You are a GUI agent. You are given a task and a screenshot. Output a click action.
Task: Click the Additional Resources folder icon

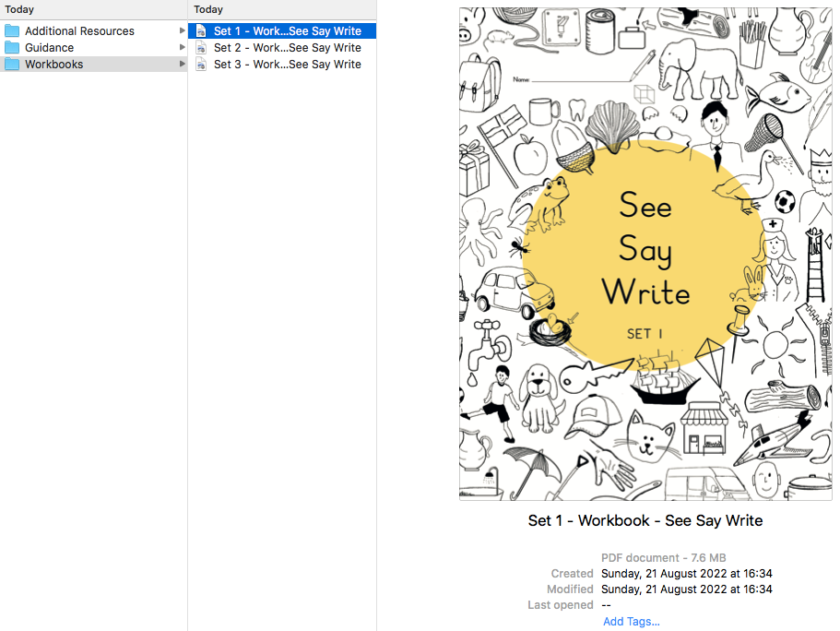tap(12, 30)
